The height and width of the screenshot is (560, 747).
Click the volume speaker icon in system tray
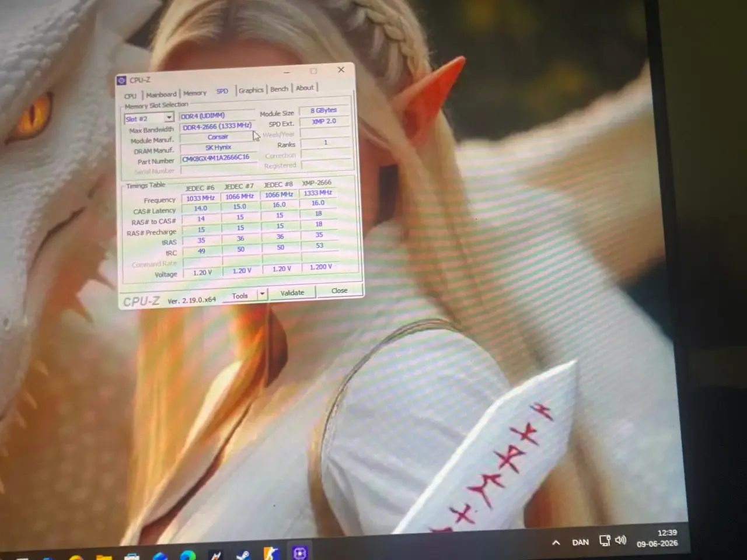pos(621,540)
